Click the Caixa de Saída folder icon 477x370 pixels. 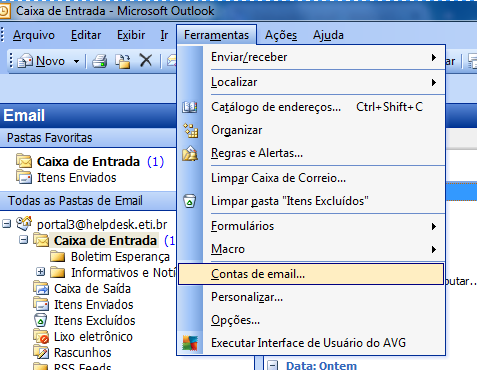point(41,288)
